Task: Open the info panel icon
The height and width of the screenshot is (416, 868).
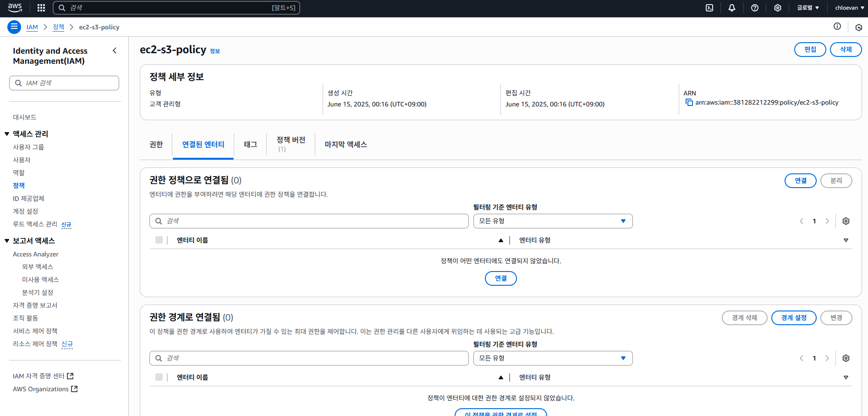Action: [837, 27]
